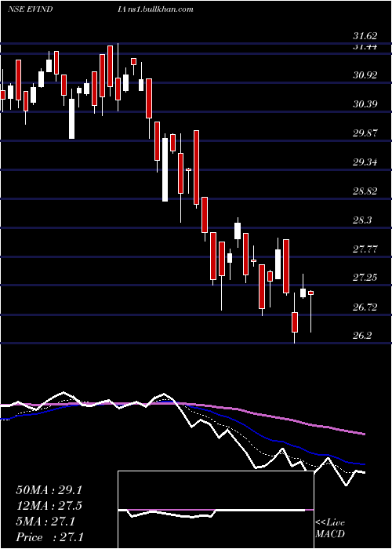Click the lowest red candle near 26.2

pyautogui.click(x=295, y=322)
